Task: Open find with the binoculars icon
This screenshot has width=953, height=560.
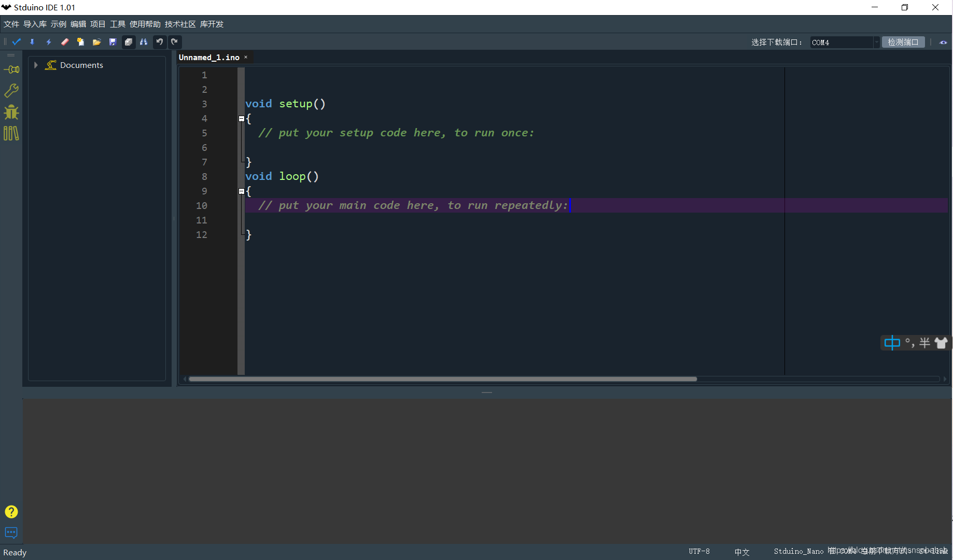Action: (144, 42)
